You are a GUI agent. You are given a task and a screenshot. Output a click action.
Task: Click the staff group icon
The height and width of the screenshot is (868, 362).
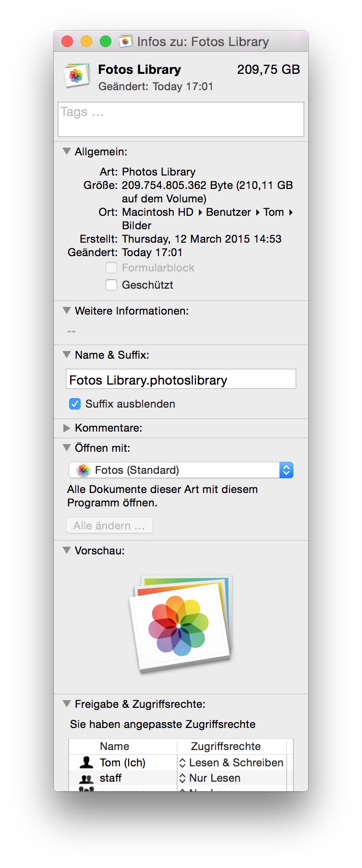click(x=86, y=778)
